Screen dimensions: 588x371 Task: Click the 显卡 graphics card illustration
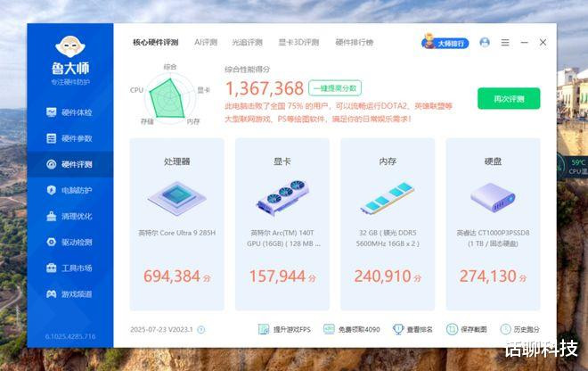coord(282,197)
